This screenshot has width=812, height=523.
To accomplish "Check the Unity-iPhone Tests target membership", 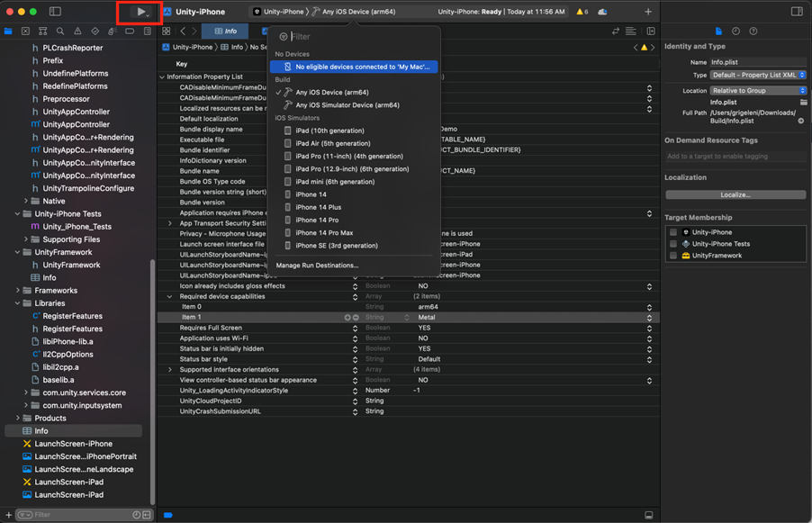I will click(x=673, y=244).
